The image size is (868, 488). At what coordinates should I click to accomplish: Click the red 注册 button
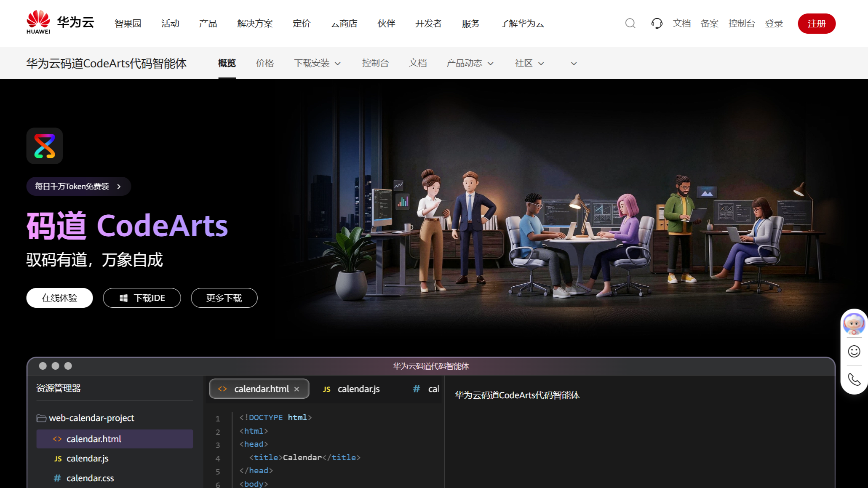point(816,24)
